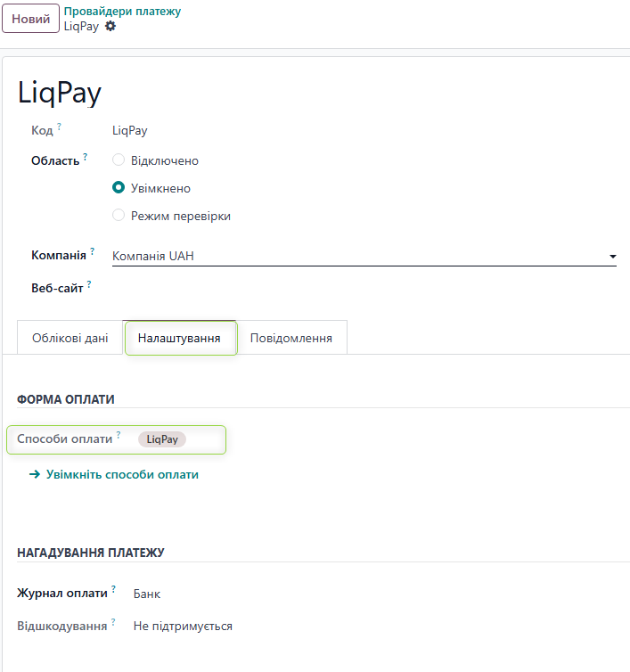Select the Режим перевірки radio option
Screen dimensions: 630x672
(x=119, y=216)
